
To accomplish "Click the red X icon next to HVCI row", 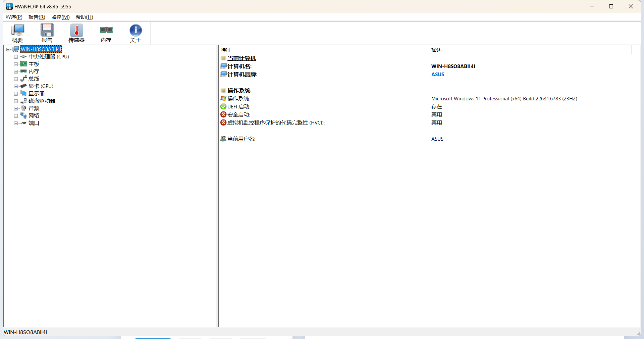I will click(223, 123).
